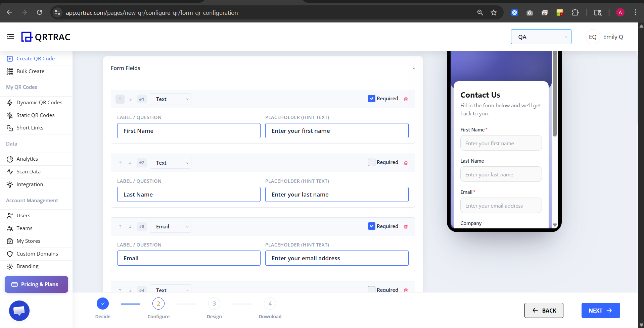Open the hamburger navigation menu
644x328 pixels.
(10, 36)
